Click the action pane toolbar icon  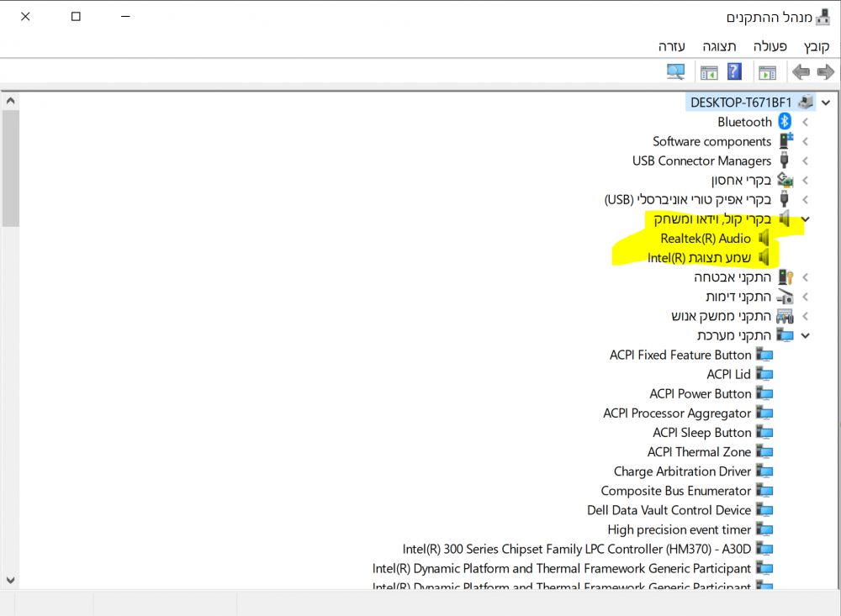[708, 71]
